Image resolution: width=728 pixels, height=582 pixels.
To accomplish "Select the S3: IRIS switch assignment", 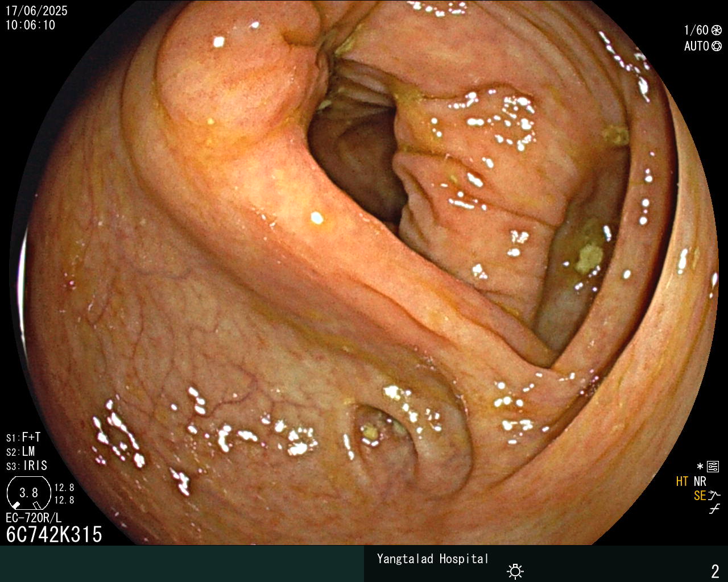I will click(x=27, y=465).
